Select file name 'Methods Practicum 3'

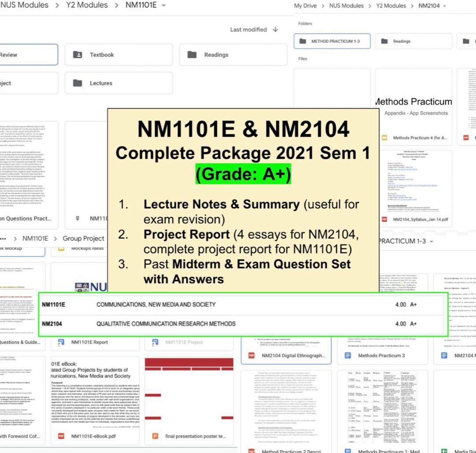tap(381, 356)
